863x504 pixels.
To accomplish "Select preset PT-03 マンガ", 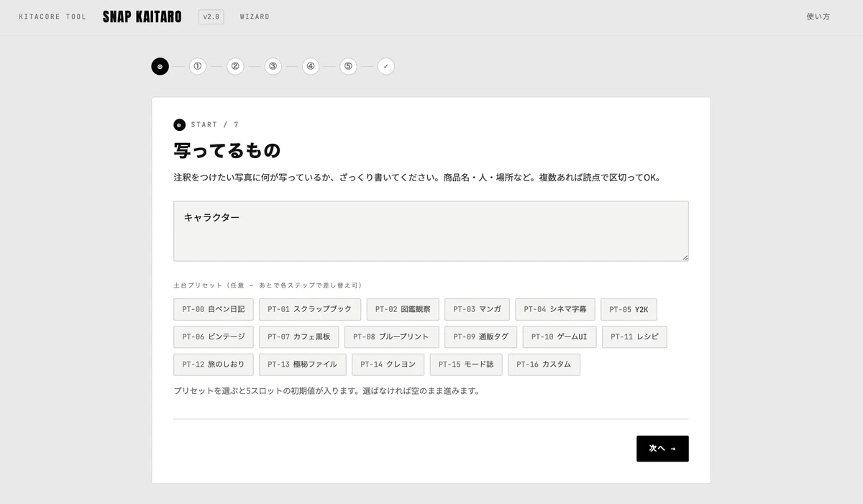I will point(478,309).
